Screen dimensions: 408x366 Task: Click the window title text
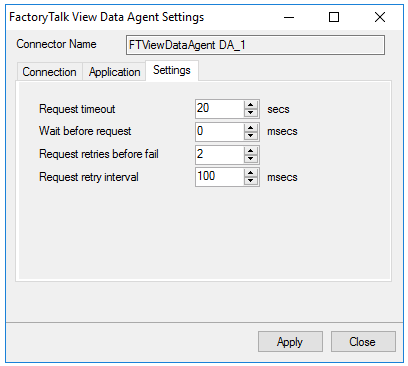pyautogui.click(x=107, y=17)
